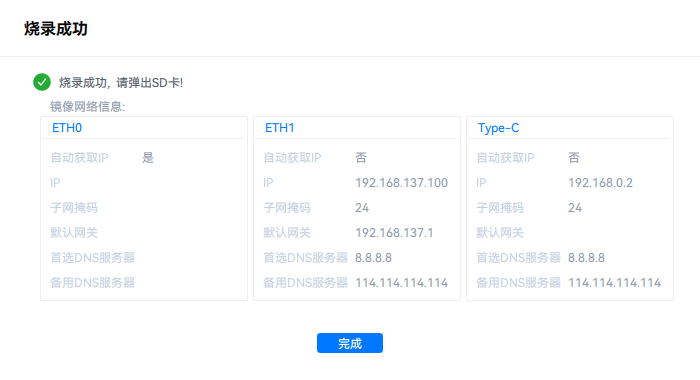
Task: Click ETH0 默认网关 label
Action: pos(74,233)
